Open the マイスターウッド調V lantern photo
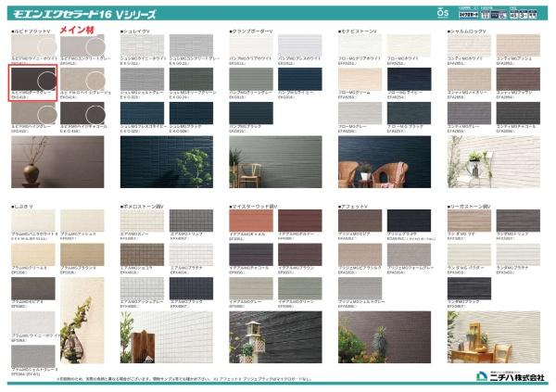Viewport: 556px width, 392px height. [x=275, y=337]
